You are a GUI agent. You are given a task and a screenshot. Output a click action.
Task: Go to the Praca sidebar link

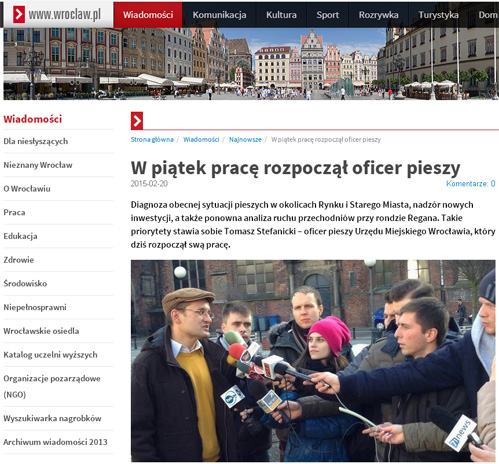pyautogui.click(x=14, y=212)
